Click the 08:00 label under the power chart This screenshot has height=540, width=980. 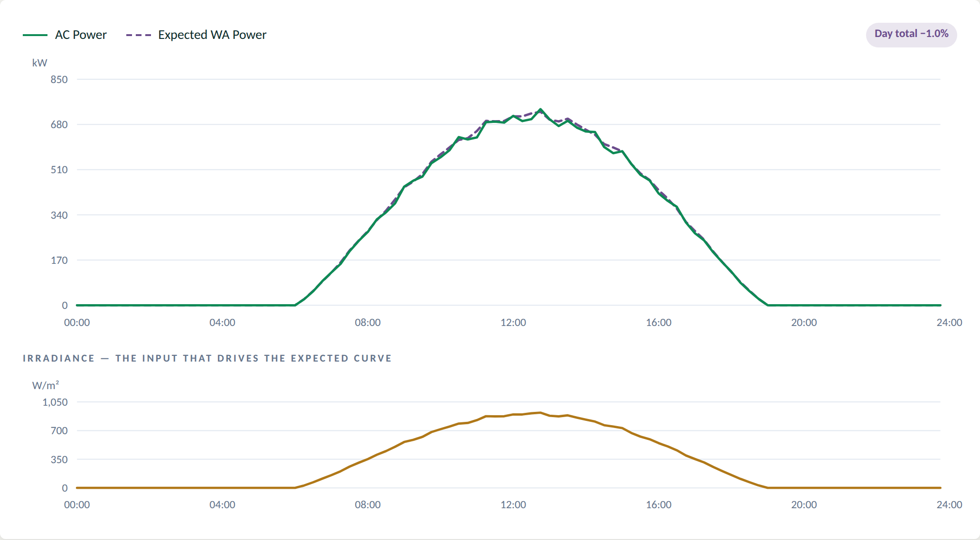(368, 322)
